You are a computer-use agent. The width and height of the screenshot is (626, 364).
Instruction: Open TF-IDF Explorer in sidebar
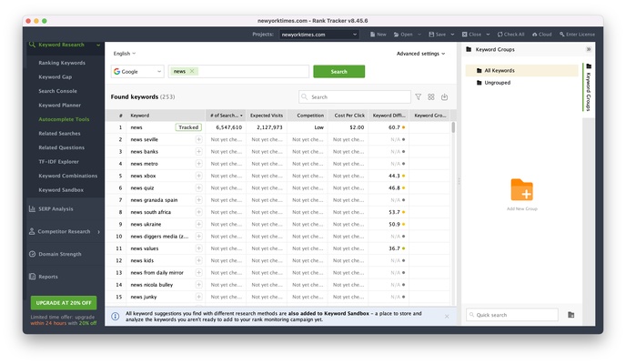(x=58, y=162)
